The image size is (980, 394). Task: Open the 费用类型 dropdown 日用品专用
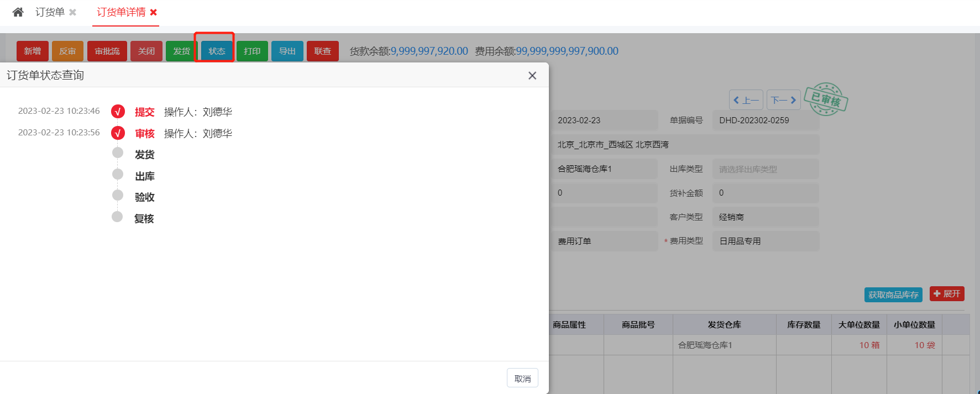point(766,241)
